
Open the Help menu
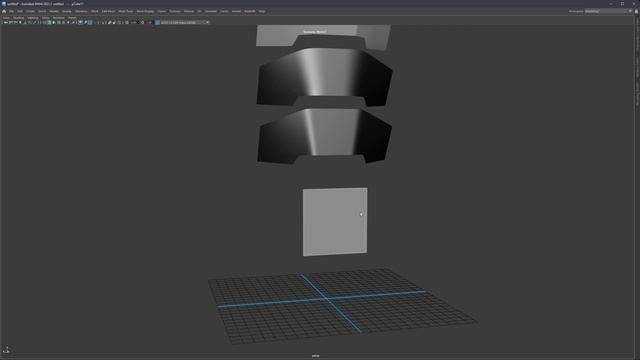tap(262, 11)
